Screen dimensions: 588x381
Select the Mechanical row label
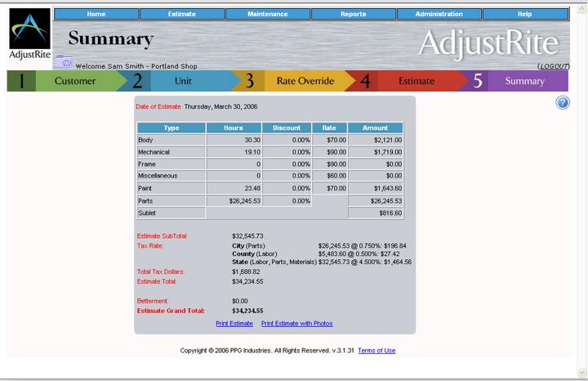[154, 152]
